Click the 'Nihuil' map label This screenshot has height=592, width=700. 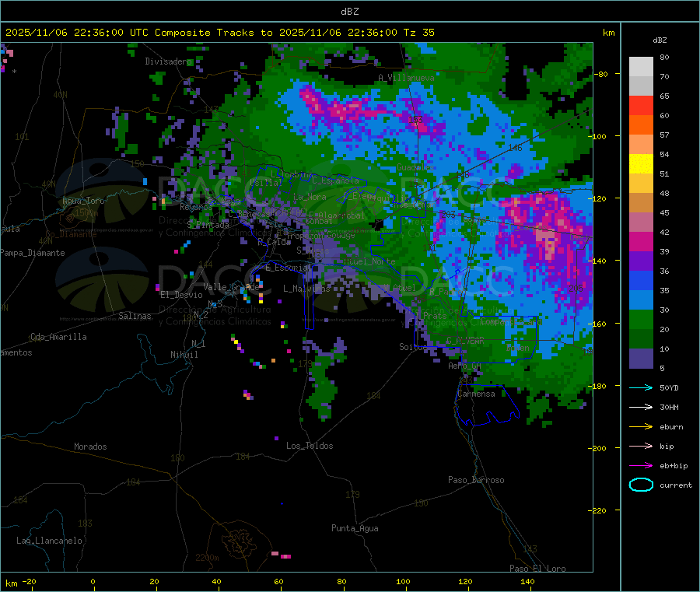[184, 355]
